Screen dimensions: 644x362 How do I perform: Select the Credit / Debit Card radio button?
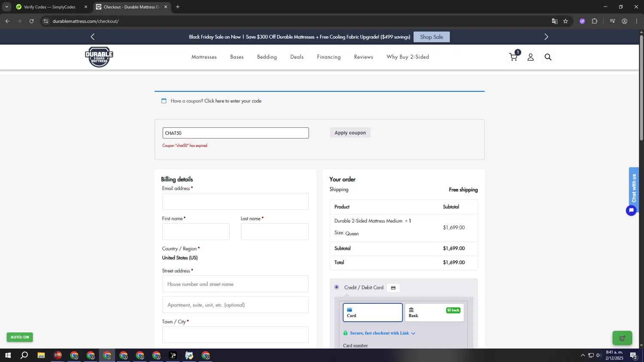tap(337, 287)
